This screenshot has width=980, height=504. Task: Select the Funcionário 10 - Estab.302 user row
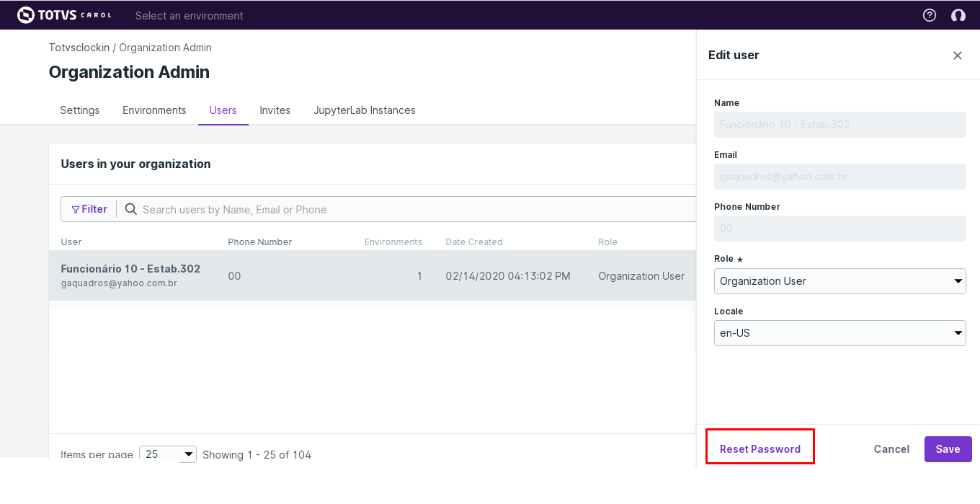coord(360,275)
